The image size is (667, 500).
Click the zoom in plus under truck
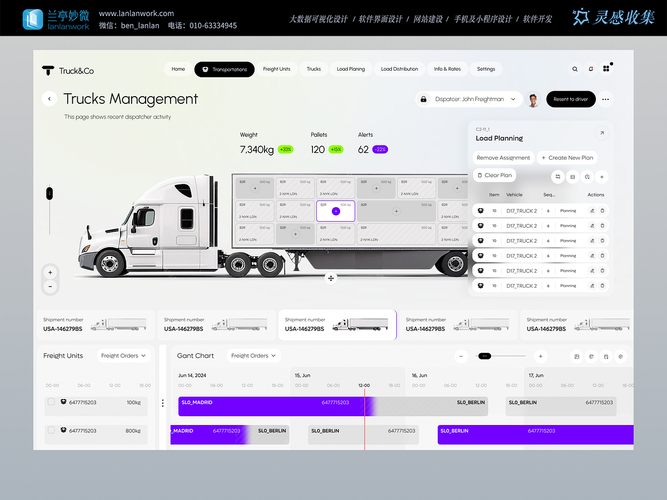pyautogui.click(x=50, y=272)
